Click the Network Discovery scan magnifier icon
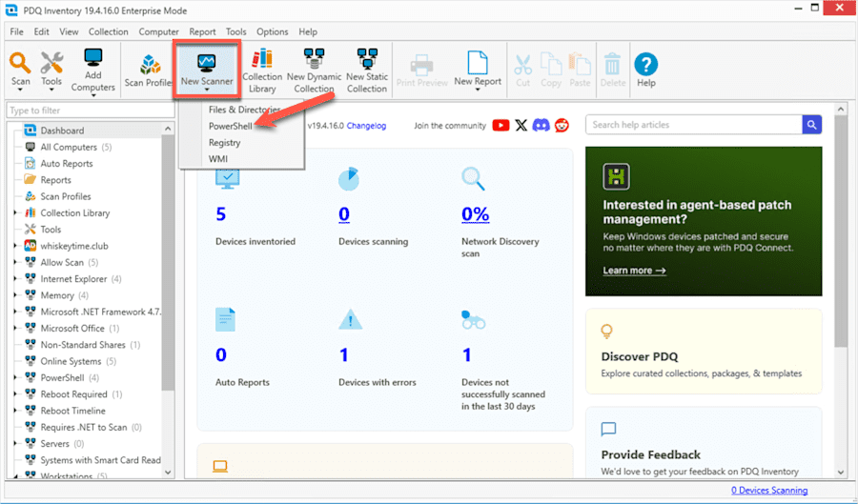 pyautogui.click(x=473, y=179)
